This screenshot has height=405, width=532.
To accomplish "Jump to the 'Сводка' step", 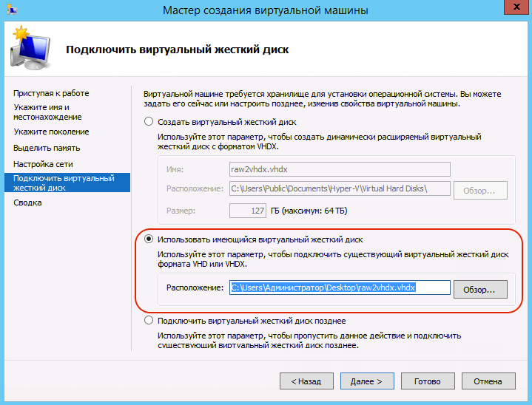I will coord(27,202).
